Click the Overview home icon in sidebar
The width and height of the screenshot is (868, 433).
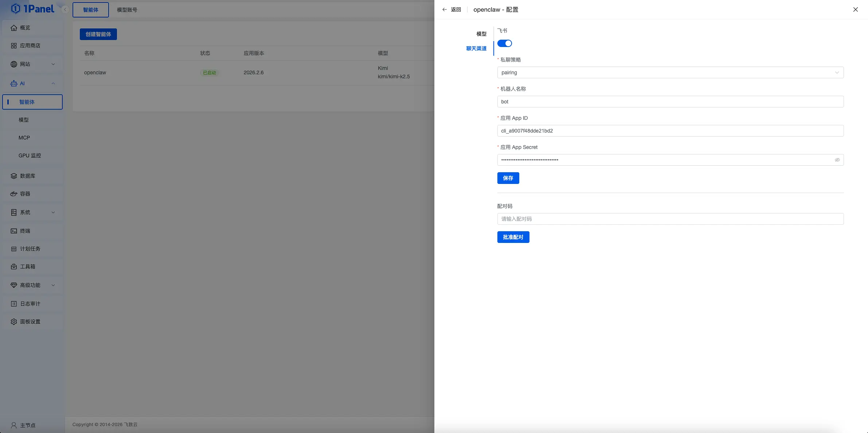pyautogui.click(x=14, y=28)
